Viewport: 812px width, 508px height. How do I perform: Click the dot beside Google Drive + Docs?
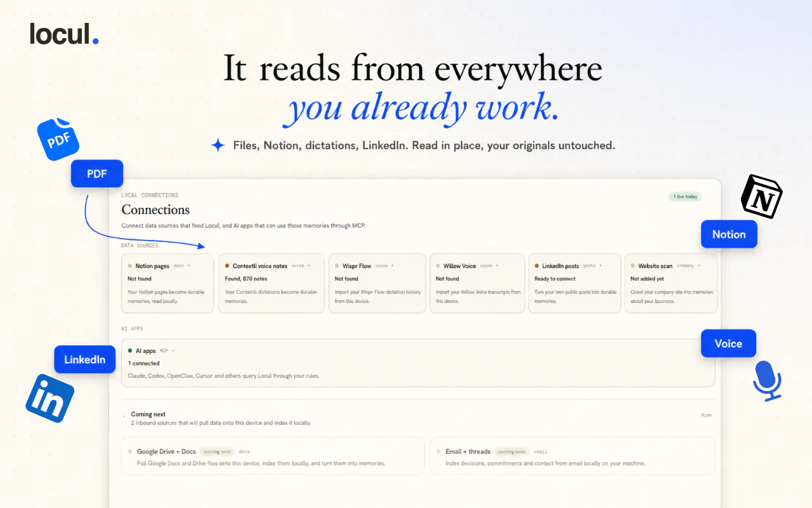131,452
